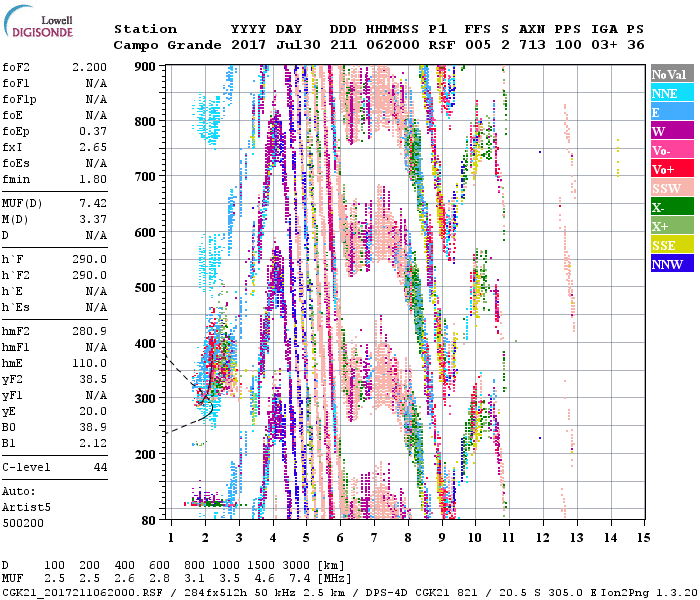700x600 pixels.
Task: Click the X- dark green legend entry
Action: point(671,207)
